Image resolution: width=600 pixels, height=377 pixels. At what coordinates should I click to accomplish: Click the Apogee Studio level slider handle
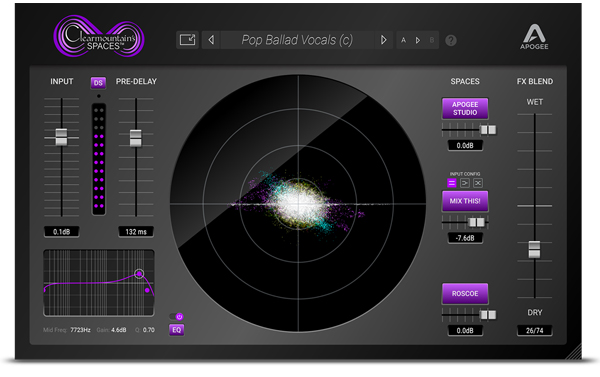488,130
